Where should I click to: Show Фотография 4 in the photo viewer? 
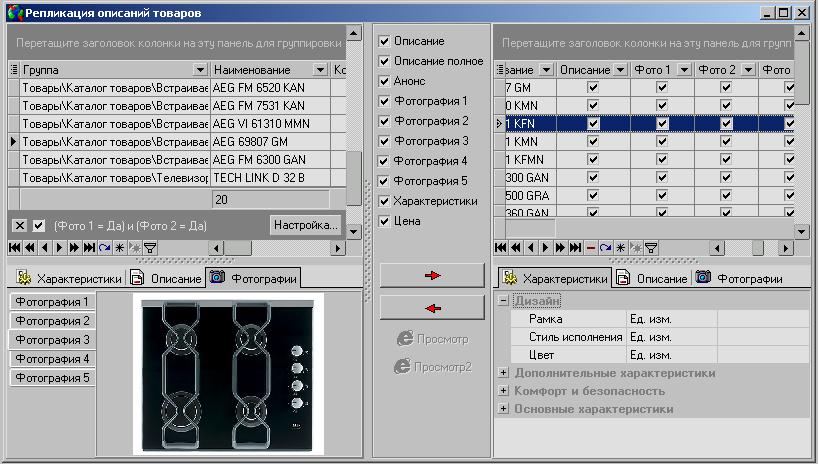(x=52, y=359)
